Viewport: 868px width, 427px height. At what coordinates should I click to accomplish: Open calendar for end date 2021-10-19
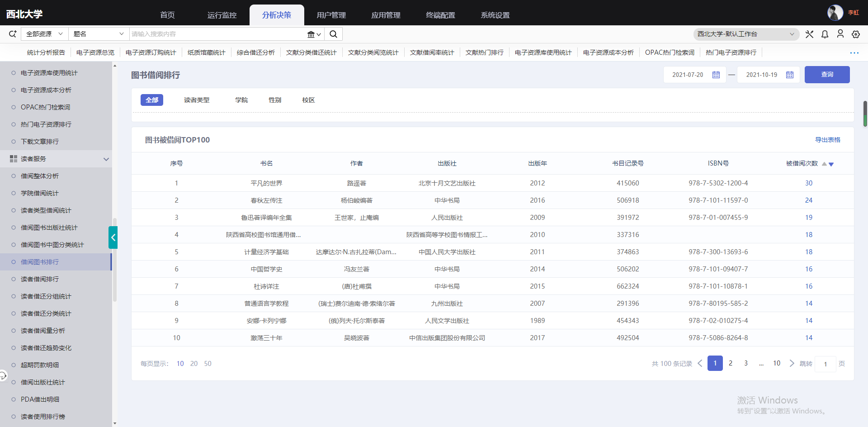pos(789,75)
